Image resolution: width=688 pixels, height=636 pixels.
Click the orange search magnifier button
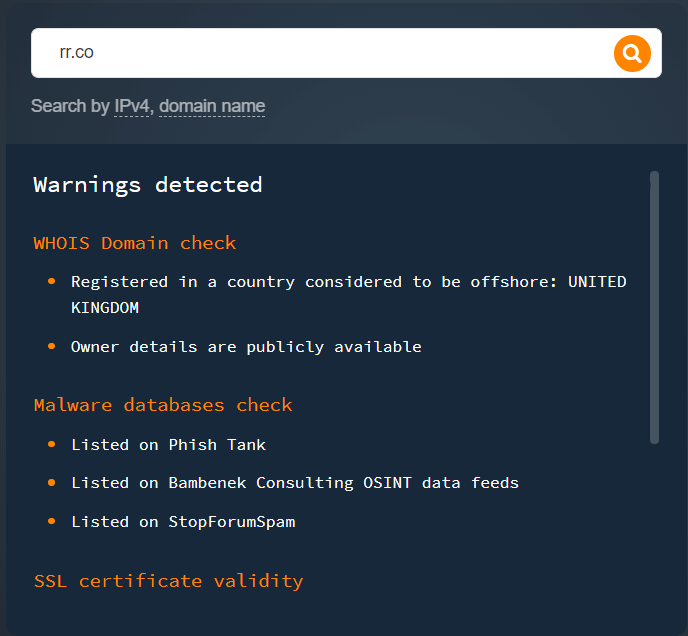coord(632,54)
